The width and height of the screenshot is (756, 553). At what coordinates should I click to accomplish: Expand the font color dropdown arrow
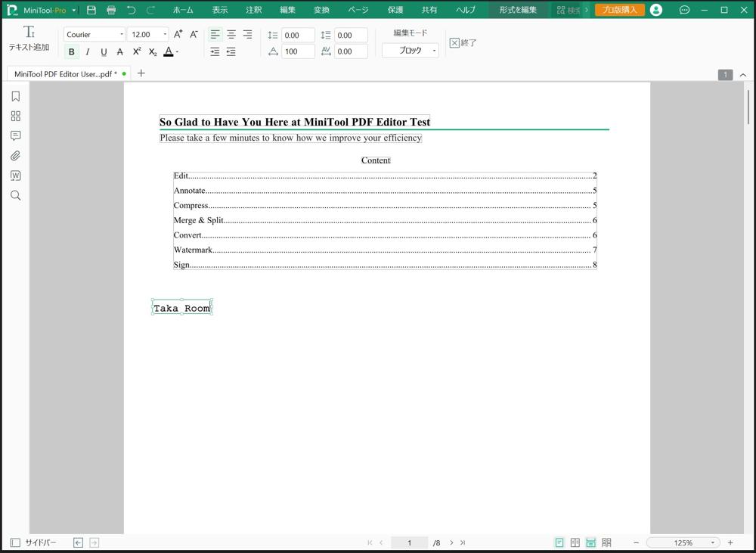click(x=178, y=51)
